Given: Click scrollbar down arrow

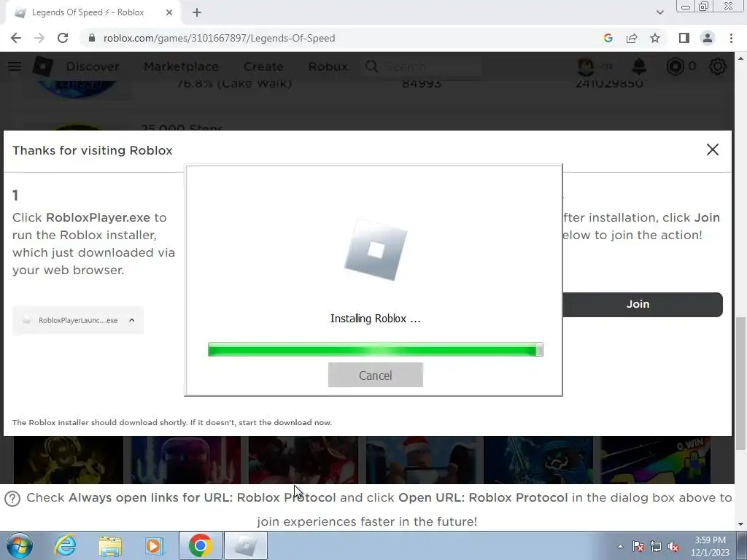Looking at the screenshot, I should pos(740,524).
